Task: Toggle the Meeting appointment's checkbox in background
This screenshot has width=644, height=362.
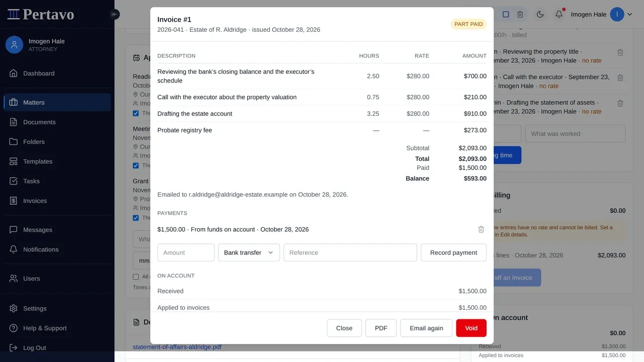Action: [136, 165]
